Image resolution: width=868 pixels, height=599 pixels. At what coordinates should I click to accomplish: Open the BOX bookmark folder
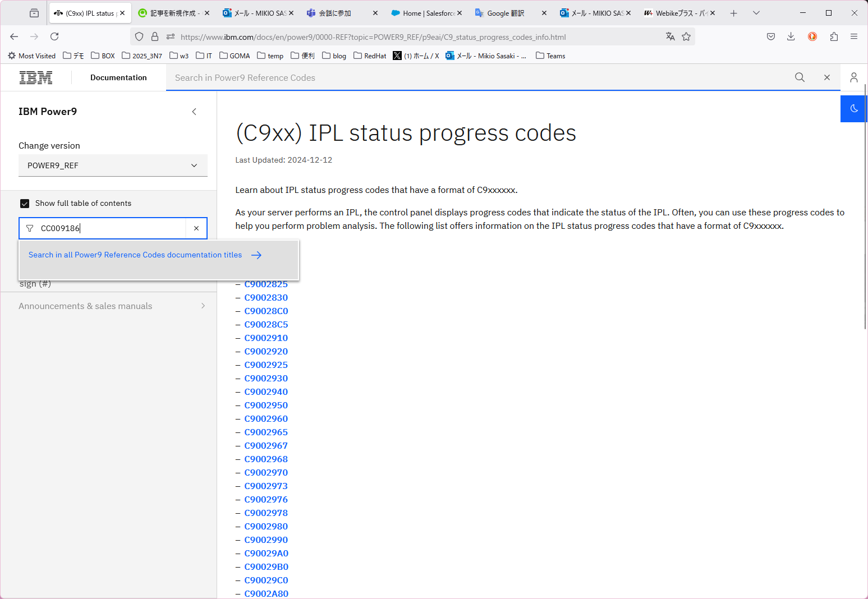103,56
